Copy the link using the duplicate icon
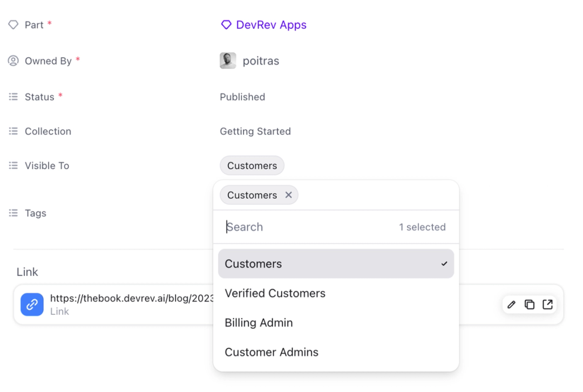 coord(530,304)
